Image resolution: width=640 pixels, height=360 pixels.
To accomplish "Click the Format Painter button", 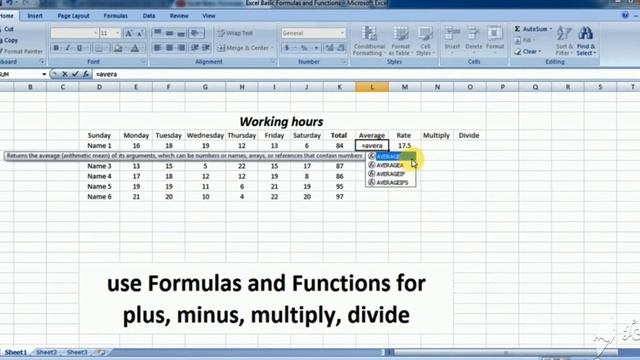I will coord(21,51).
